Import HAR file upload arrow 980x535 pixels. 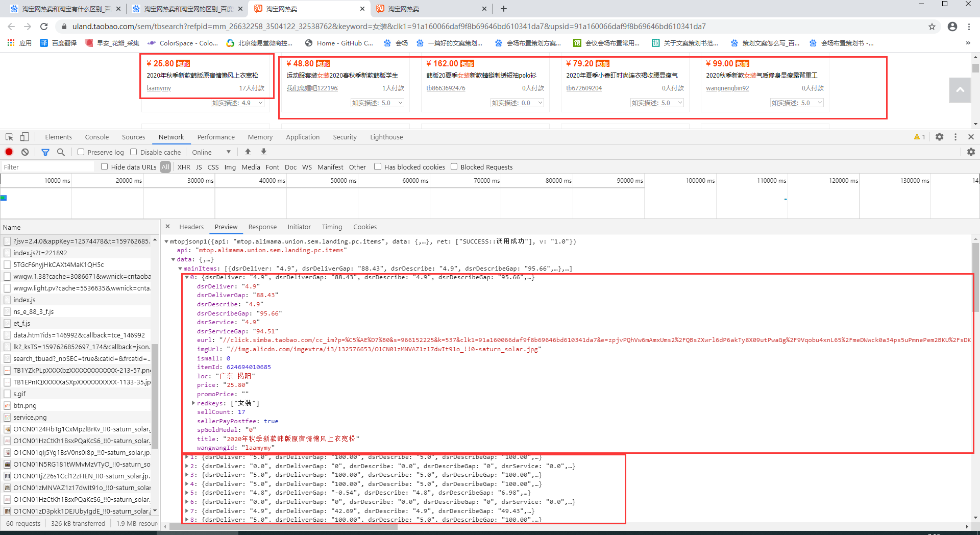click(x=248, y=152)
